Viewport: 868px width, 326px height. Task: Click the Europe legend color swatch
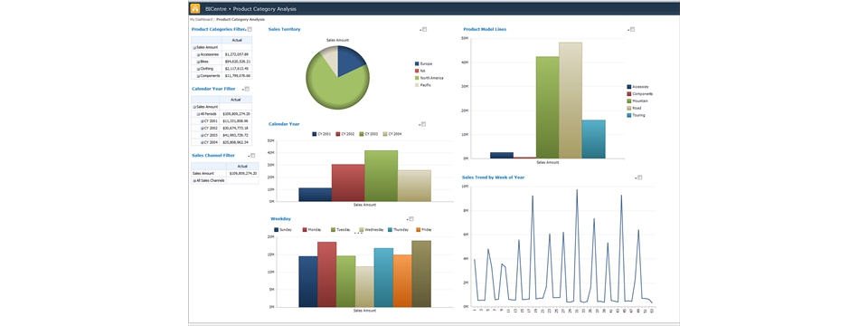click(417, 63)
